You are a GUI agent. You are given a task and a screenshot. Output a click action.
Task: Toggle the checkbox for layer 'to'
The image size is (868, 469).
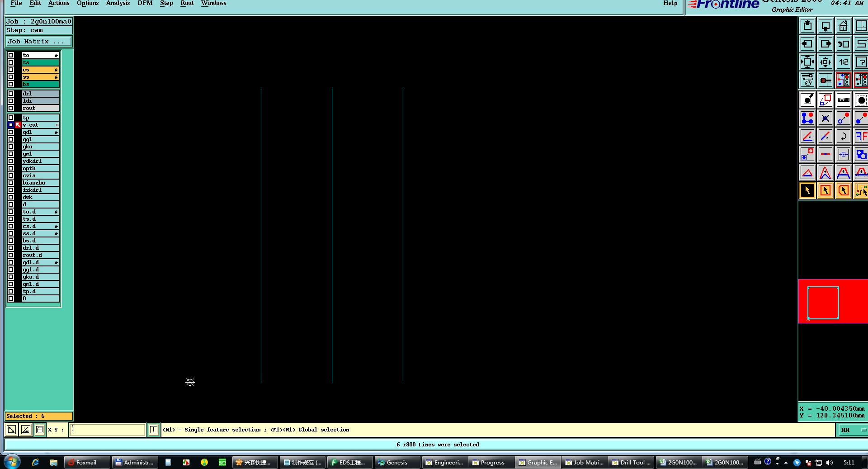tap(11, 55)
